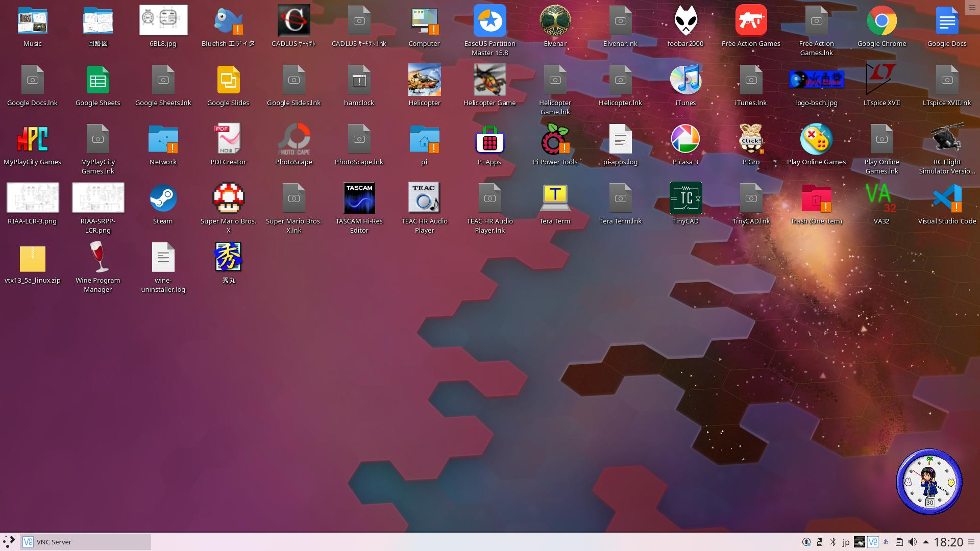Open Picasa 3
This screenshot has width=980, height=551.
(x=685, y=139)
